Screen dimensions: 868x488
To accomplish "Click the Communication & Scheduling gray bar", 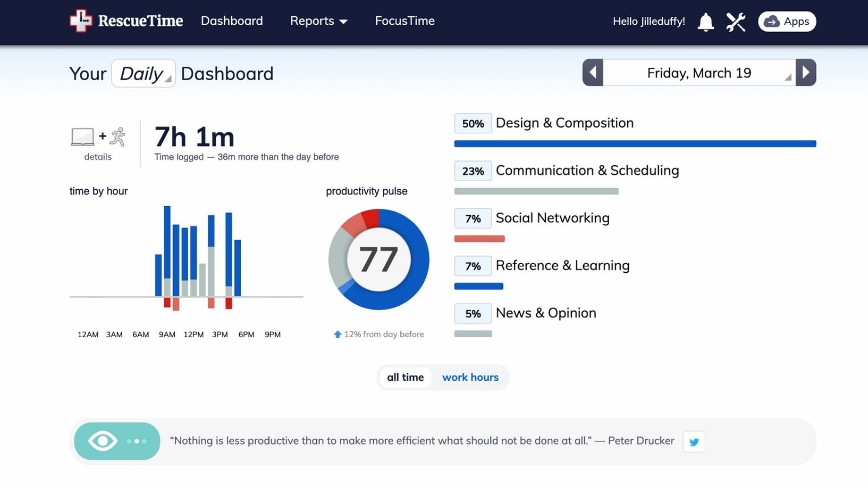I will point(537,191).
